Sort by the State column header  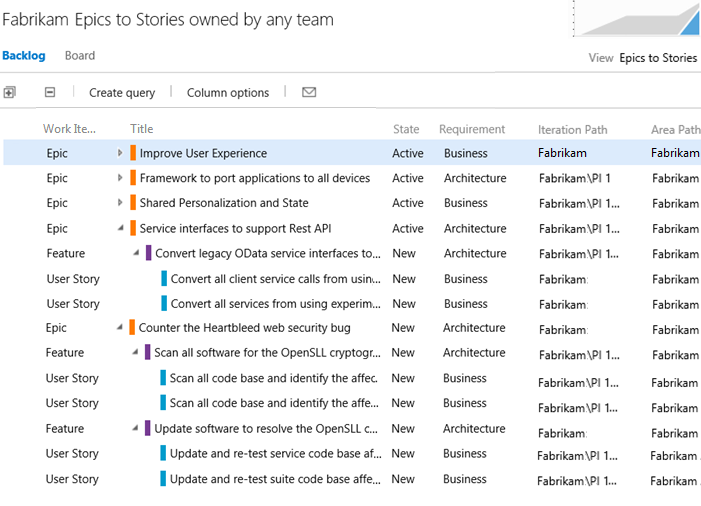[406, 129]
